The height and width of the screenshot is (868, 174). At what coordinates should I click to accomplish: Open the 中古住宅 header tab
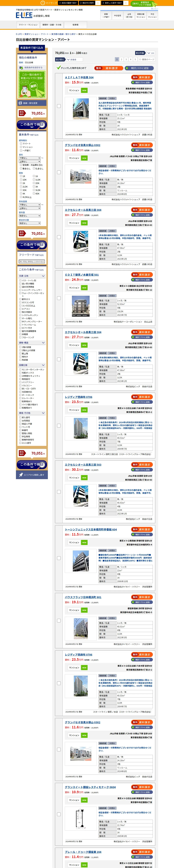(x=118, y=15)
